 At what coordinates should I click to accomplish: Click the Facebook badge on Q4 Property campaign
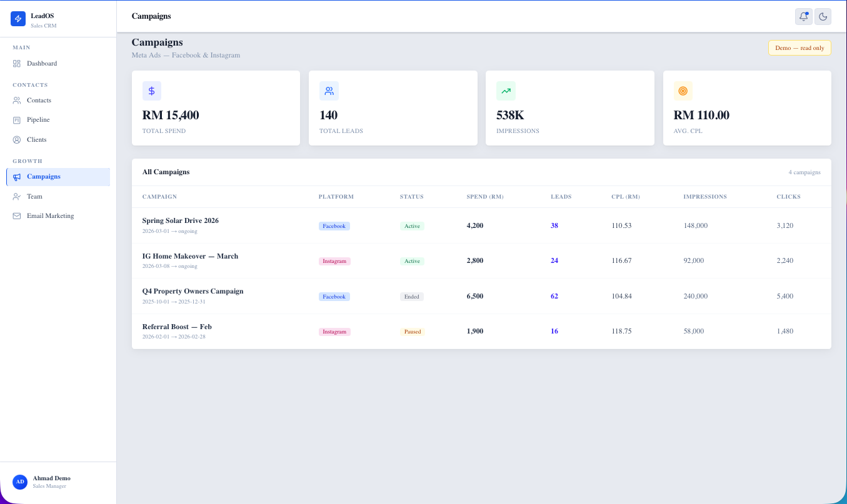click(334, 297)
